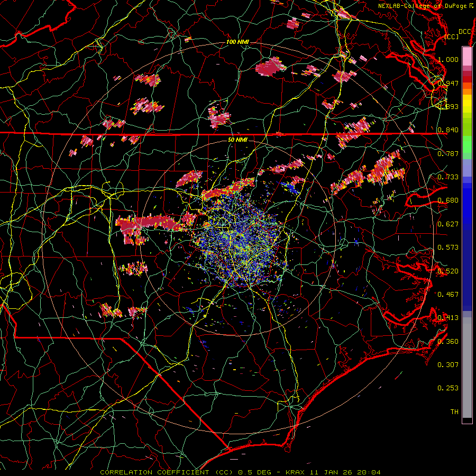Click the 0.680 scale value

pos(448,200)
